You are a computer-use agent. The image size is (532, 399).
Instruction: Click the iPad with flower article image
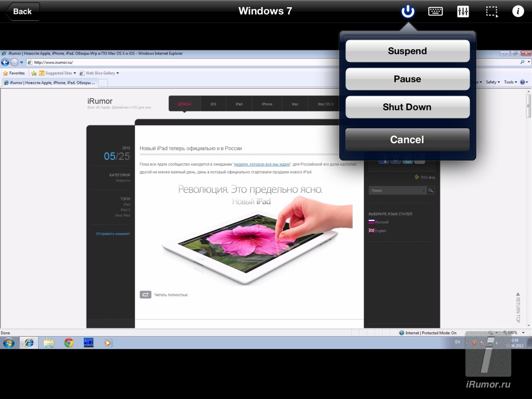click(257, 239)
